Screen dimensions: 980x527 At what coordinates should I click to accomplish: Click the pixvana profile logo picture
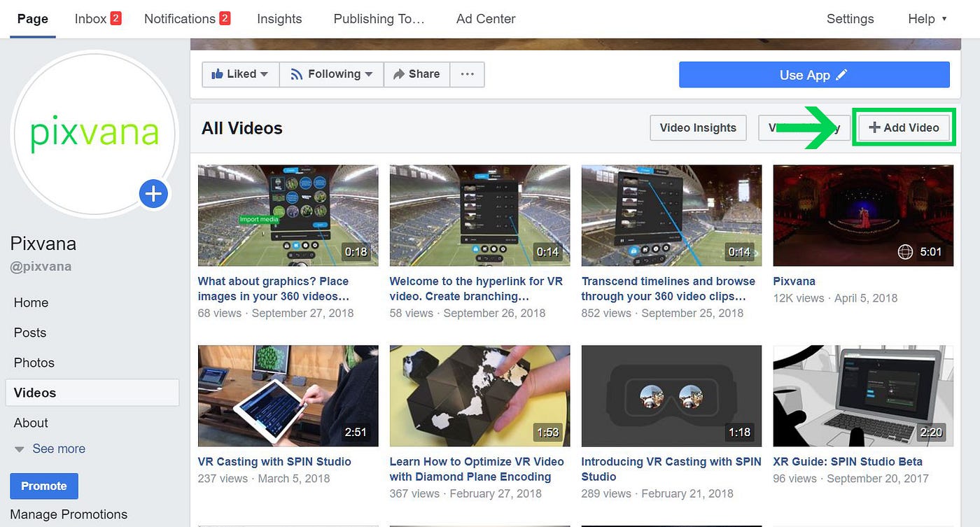[x=94, y=134]
